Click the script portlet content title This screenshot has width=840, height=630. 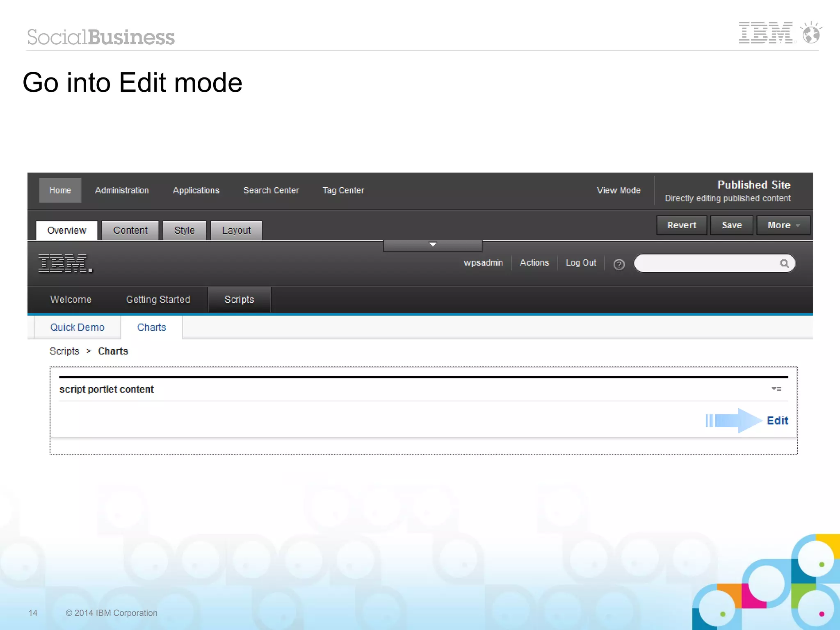click(x=106, y=389)
